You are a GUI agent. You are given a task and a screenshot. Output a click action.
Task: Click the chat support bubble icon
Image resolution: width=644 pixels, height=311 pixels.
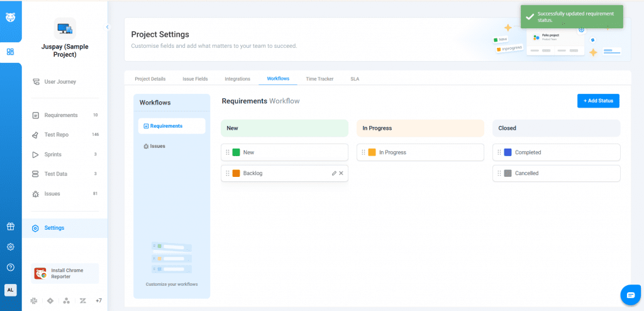click(629, 294)
